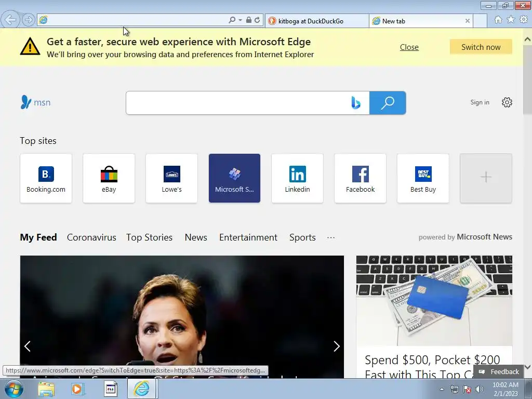Click the Bing logo icon in search box
Image resolution: width=532 pixels, height=399 pixels.
[355, 103]
